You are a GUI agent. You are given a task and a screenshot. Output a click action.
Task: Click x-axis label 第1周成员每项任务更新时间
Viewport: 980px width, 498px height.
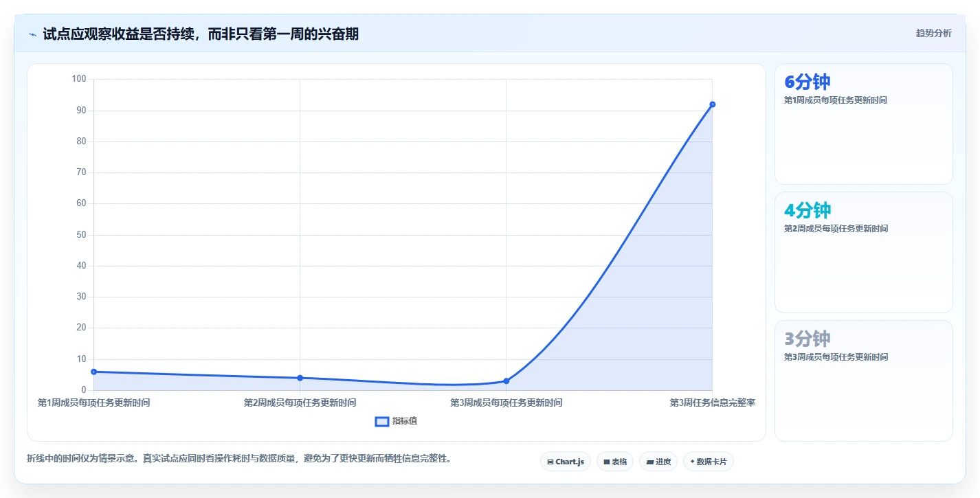coord(93,403)
